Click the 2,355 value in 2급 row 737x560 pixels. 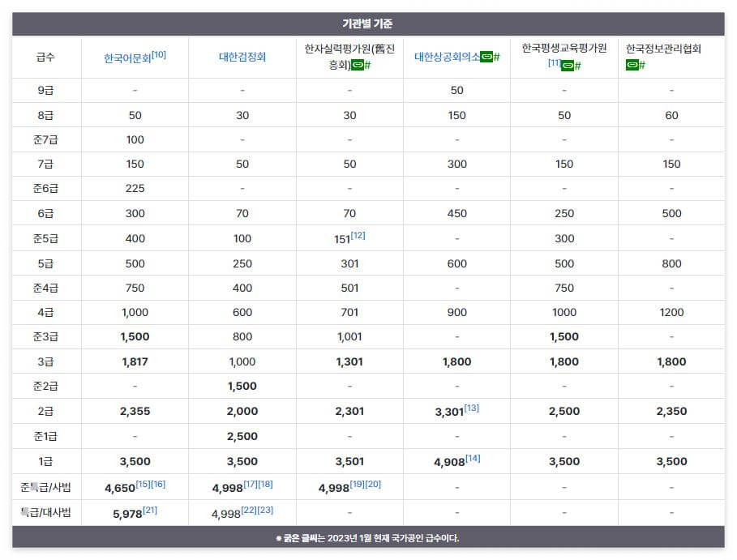tap(135, 412)
